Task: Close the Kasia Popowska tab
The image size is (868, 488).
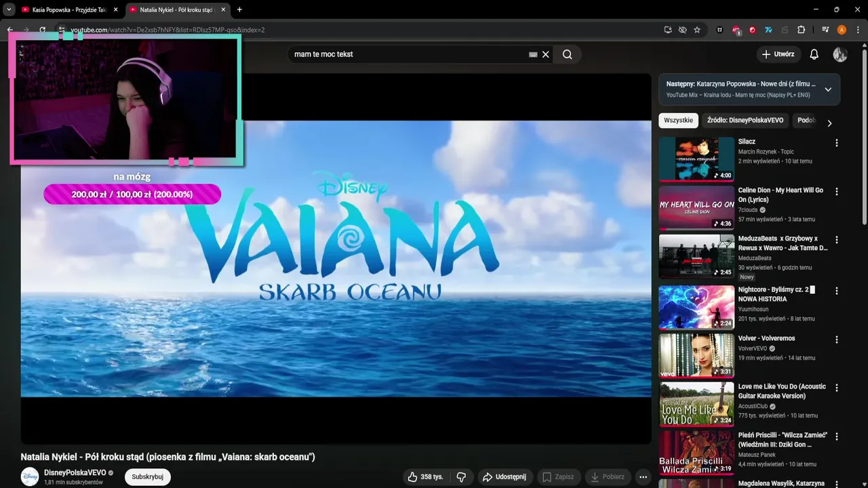Action: (x=116, y=9)
